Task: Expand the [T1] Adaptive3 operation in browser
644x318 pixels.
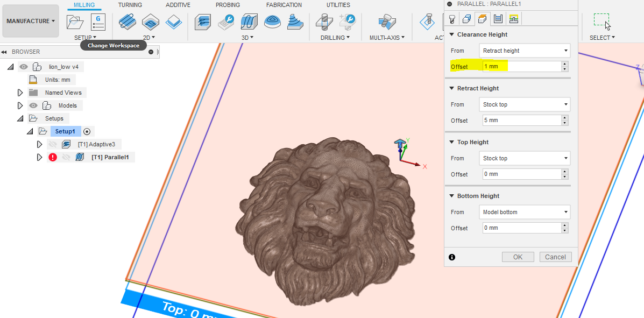Action: [39, 144]
